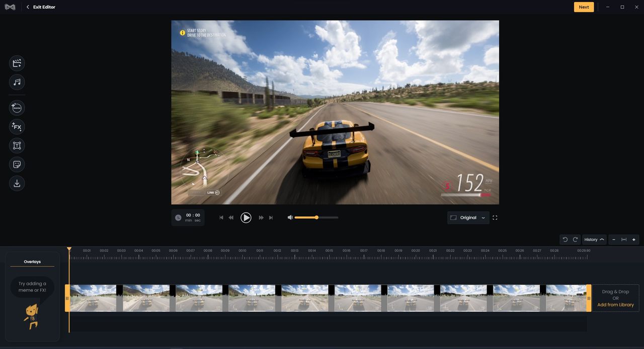Select the first clip thumbnail in timeline
The width and height of the screenshot is (644, 349).
click(93, 298)
